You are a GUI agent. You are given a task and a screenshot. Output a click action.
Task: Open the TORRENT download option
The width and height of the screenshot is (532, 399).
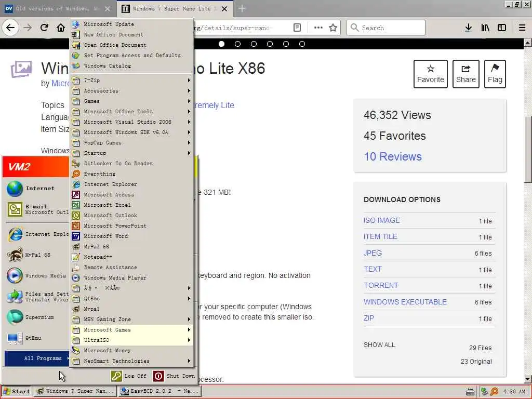point(381,285)
